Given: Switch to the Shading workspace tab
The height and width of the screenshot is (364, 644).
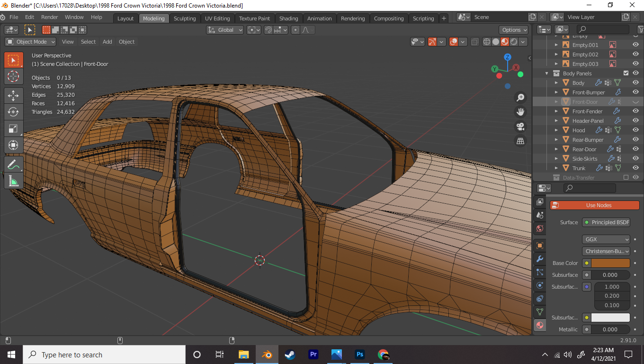Looking at the screenshot, I should (288, 18).
